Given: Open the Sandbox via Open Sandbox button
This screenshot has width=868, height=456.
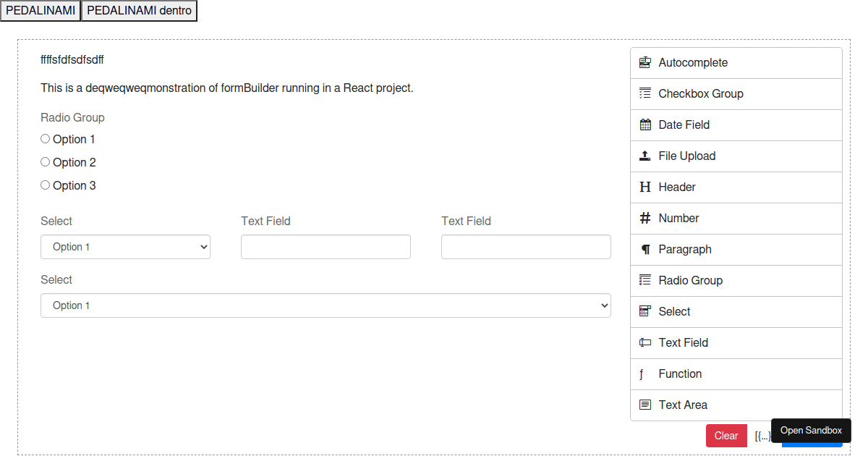Looking at the screenshot, I should (x=811, y=430).
